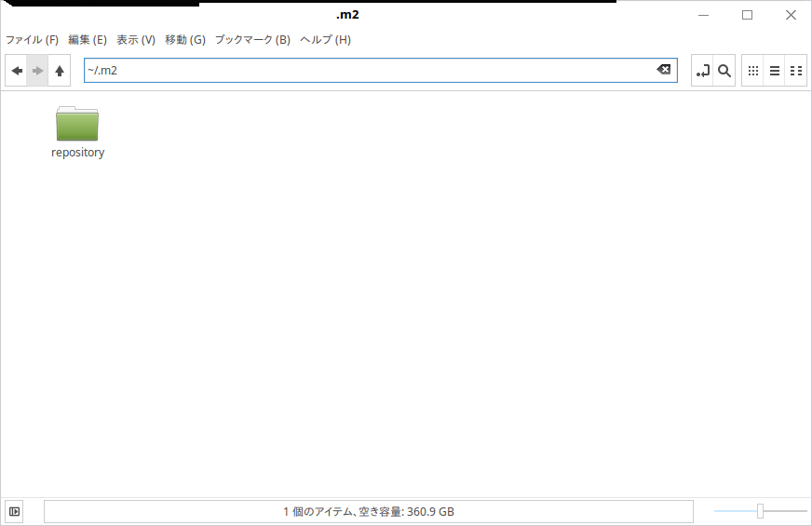The image size is (812, 526).
Task: Open the ヘルプ (H) menu
Action: click(x=325, y=40)
